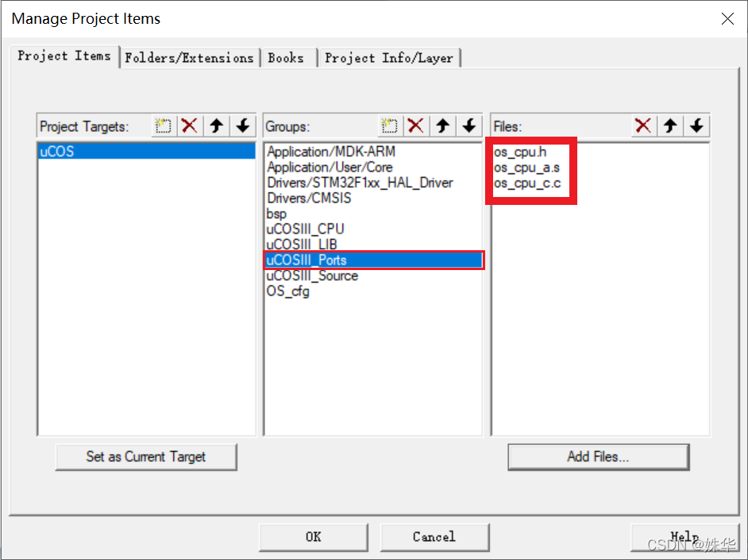Select the Drivers/STM32F1xx_HAL_Driver group
This screenshot has width=748, height=560.
(372, 183)
